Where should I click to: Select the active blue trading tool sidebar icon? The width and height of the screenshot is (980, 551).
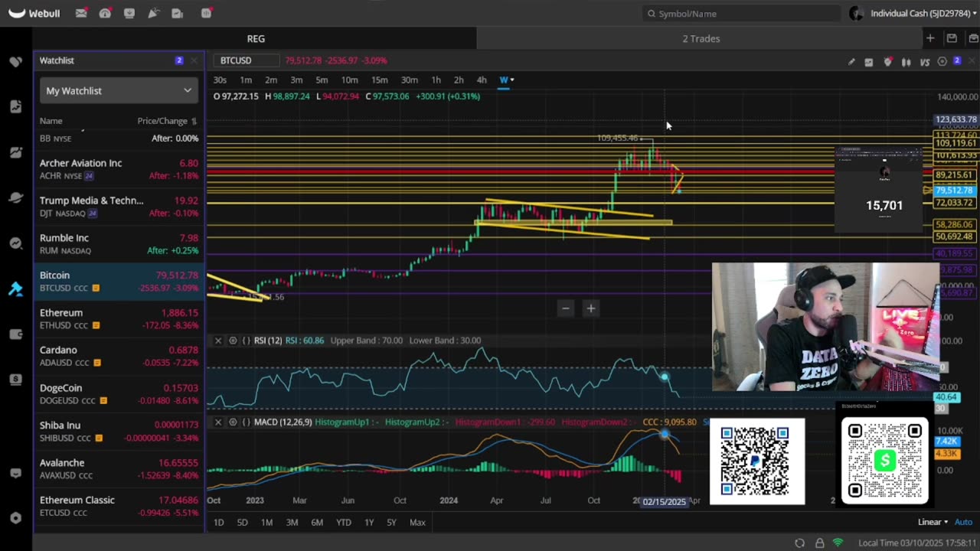[x=15, y=289]
